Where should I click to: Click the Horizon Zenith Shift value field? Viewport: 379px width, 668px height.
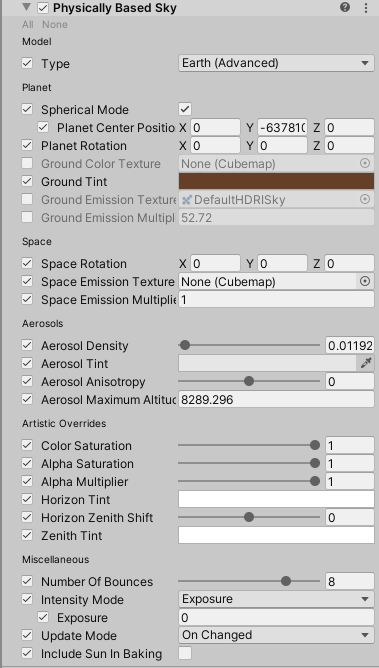pyautogui.click(x=350, y=517)
